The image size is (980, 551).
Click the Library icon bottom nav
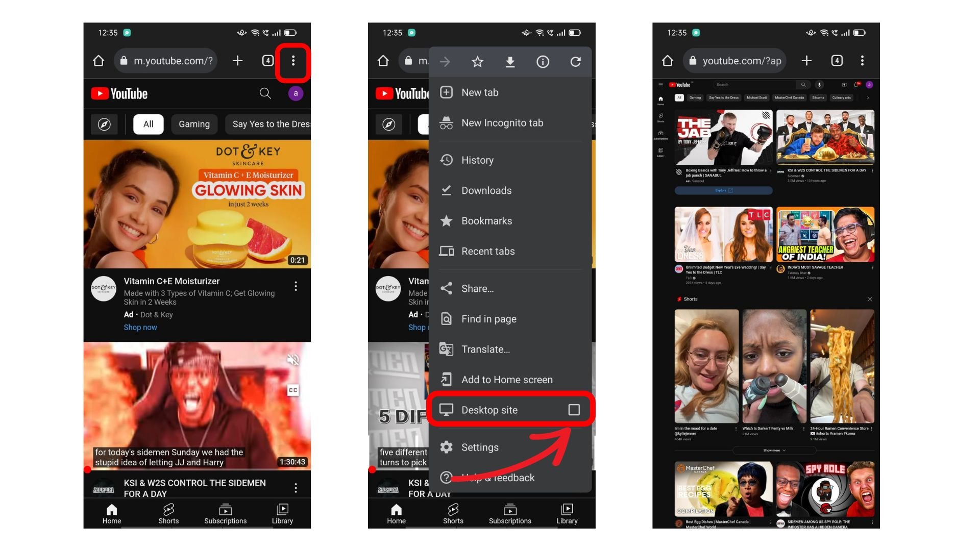[282, 513]
